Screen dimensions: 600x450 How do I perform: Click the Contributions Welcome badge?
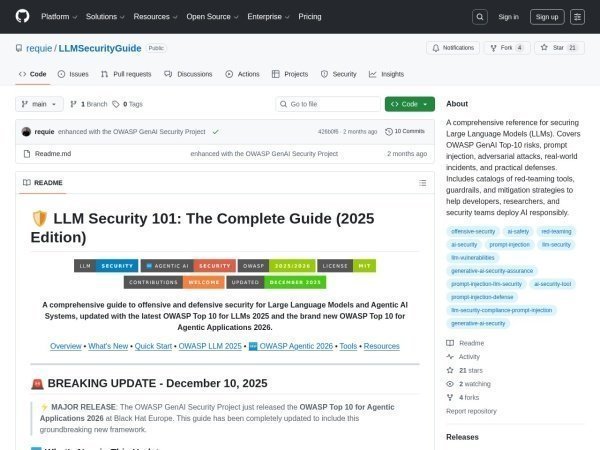click(x=174, y=282)
